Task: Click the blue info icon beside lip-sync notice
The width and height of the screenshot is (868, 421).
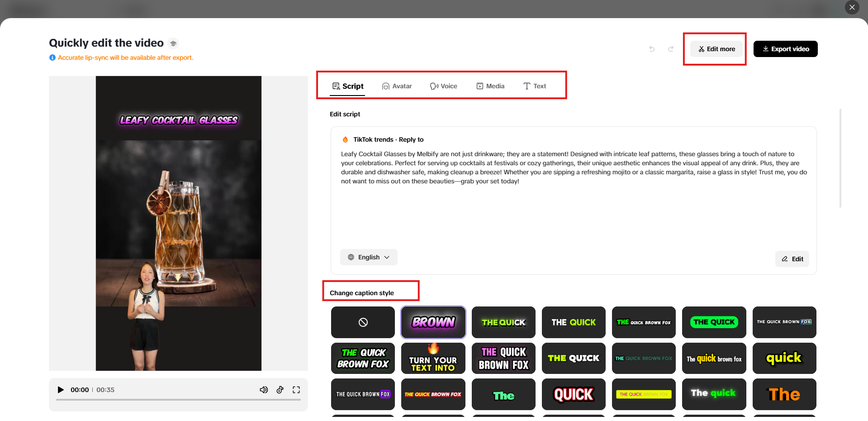Action: (52, 57)
